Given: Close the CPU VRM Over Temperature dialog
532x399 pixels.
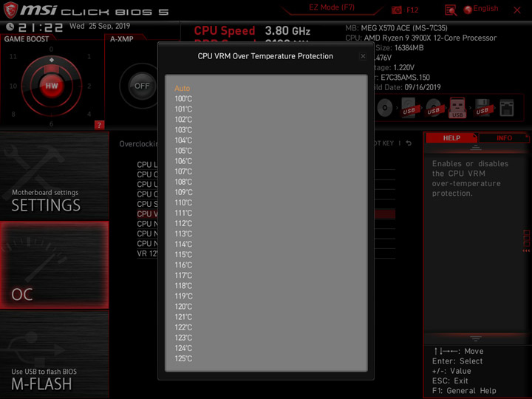Looking at the screenshot, I should pos(363,56).
